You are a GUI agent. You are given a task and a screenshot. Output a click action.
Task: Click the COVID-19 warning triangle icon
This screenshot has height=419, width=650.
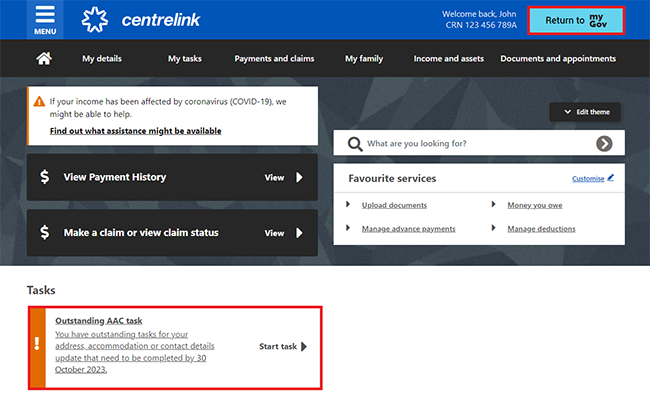coord(39,101)
